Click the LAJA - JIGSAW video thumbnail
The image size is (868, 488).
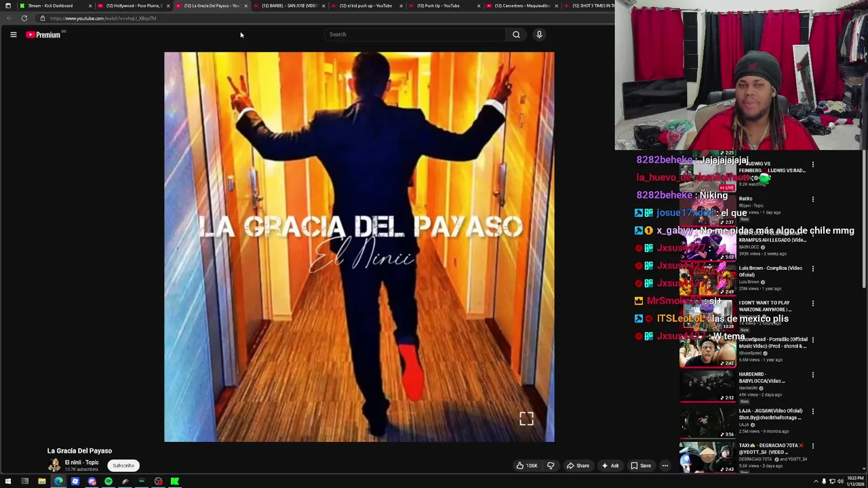tap(707, 424)
